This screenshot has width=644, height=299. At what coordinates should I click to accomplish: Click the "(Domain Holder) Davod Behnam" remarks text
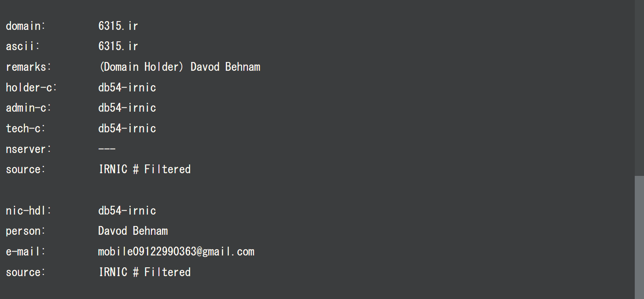(179, 67)
